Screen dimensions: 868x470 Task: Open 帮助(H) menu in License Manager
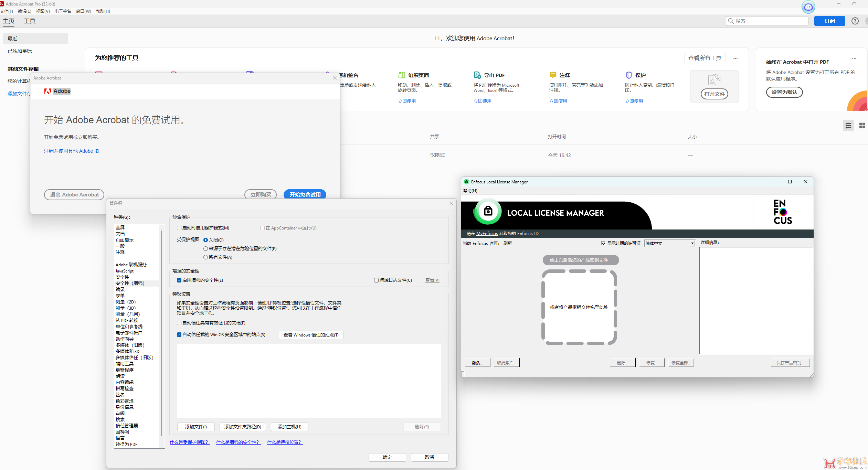pyautogui.click(x=470, y=191)
